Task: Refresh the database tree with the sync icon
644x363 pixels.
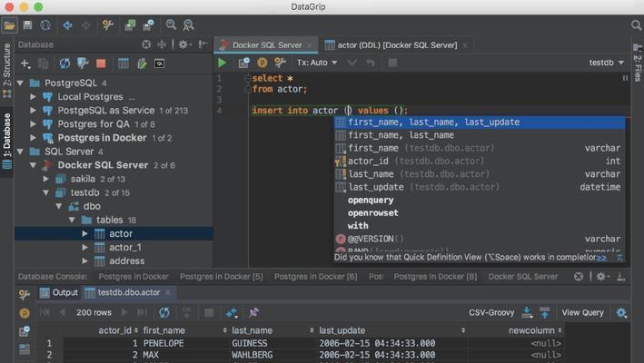Action: [64, 64]
